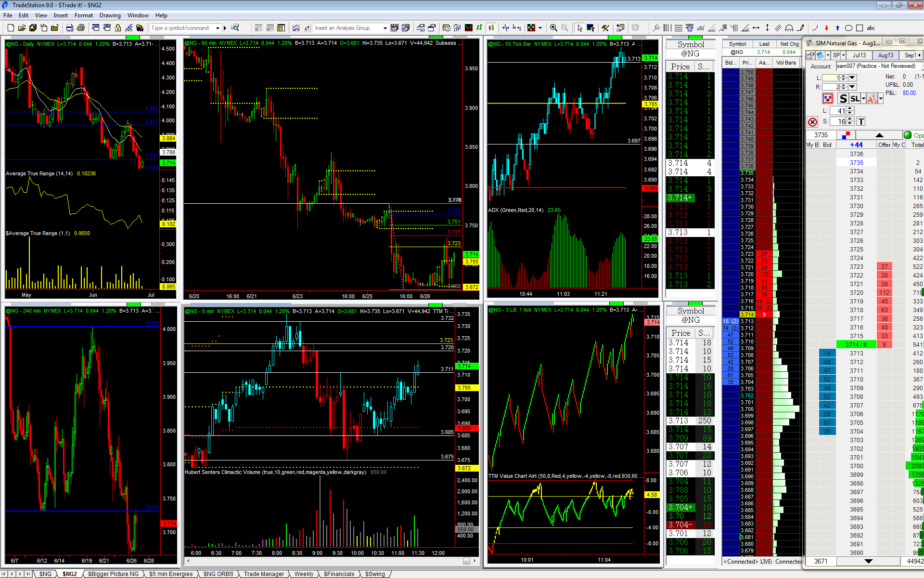Click the hammer strategy tool icon
This screenshot has height=578, width=924.
tap(605, 28)
